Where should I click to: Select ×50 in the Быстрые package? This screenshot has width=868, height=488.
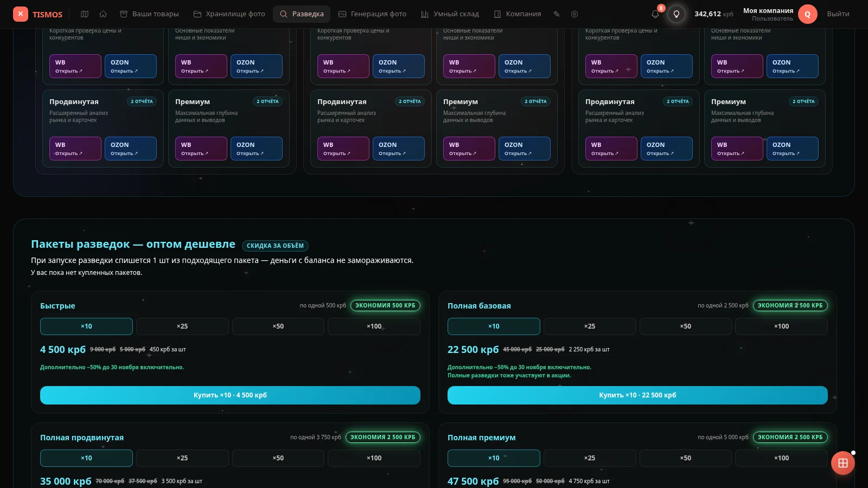tap(278, 326)
